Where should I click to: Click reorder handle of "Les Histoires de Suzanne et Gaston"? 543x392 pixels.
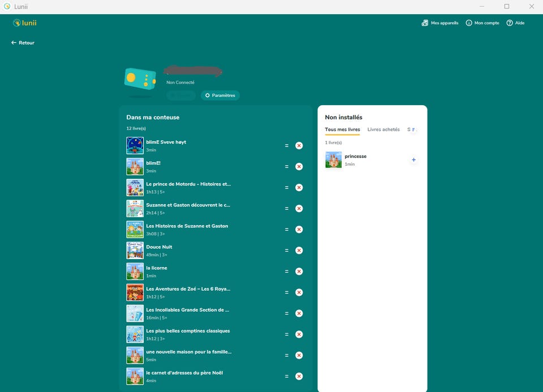pos(287,230)
